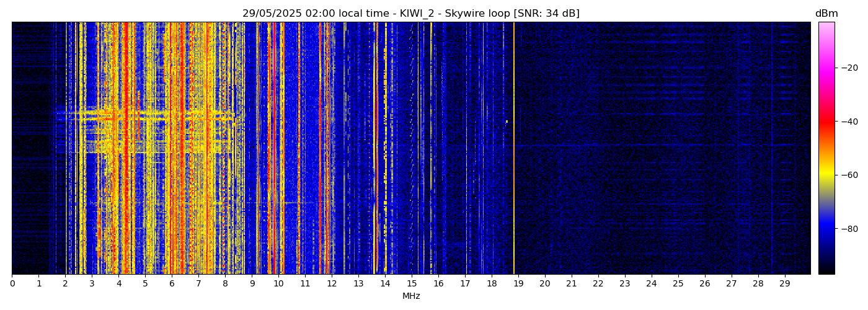The width and height of the screenshot is (868, 310).
Task: Click the 0 MHz axis tick label
Action: click(x=12, y=283)
